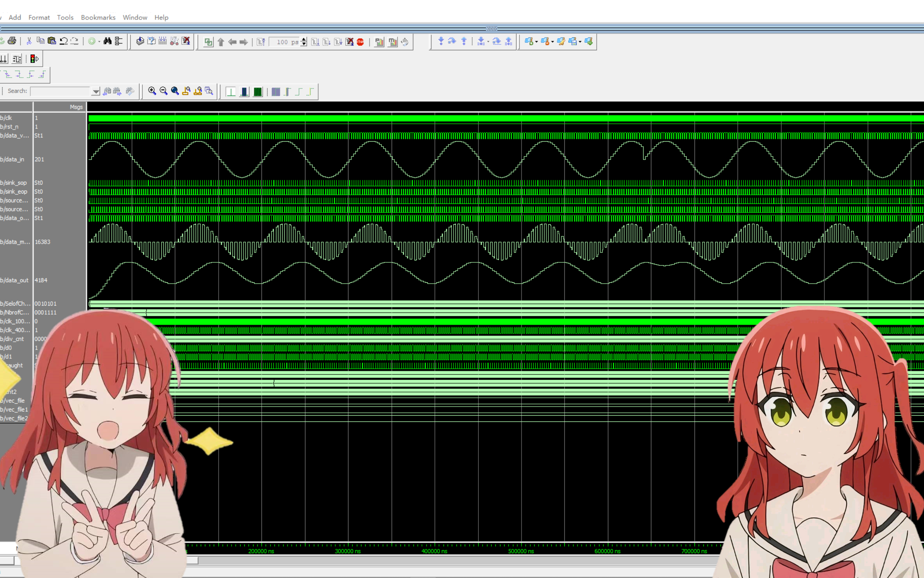This screenshot has width=924, height=578.
Task: Open the Add menu
Action: (x=15, y=17)
